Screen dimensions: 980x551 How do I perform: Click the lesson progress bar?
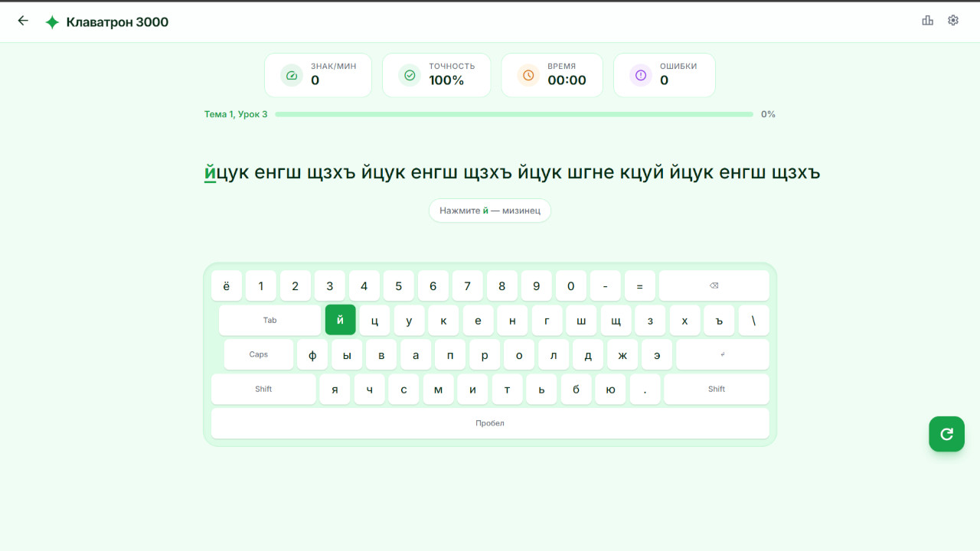[514, 114]
